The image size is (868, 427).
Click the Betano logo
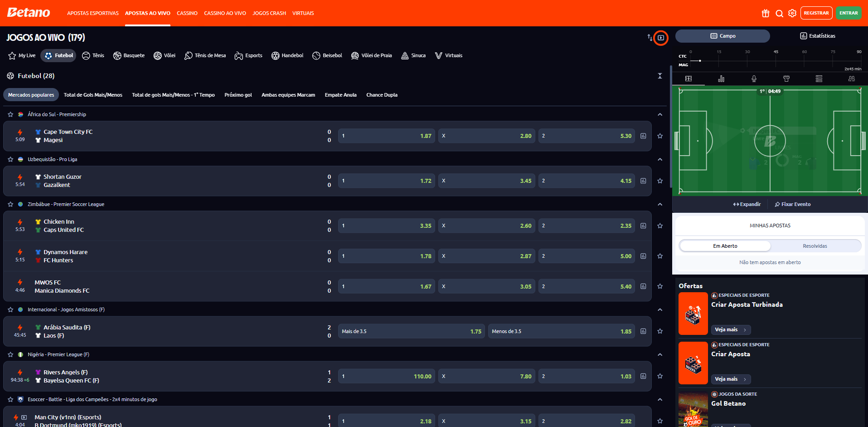pos(29,13)
